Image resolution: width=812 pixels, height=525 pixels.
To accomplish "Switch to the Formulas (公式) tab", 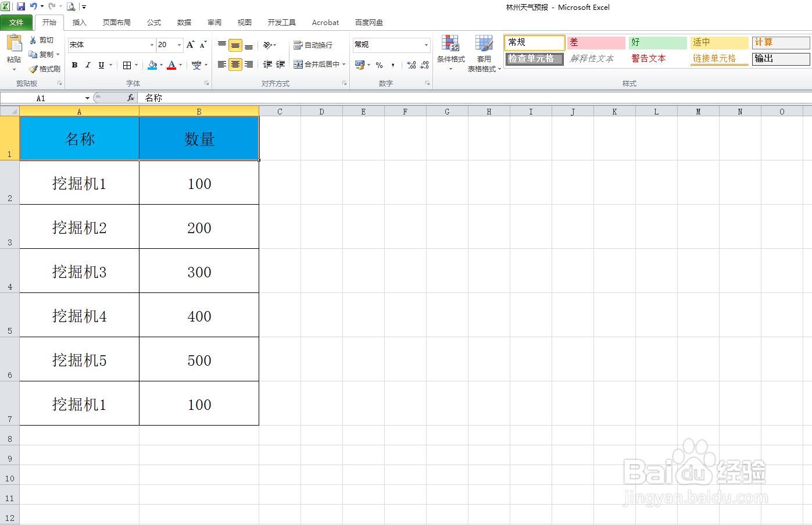I will 154,22.
